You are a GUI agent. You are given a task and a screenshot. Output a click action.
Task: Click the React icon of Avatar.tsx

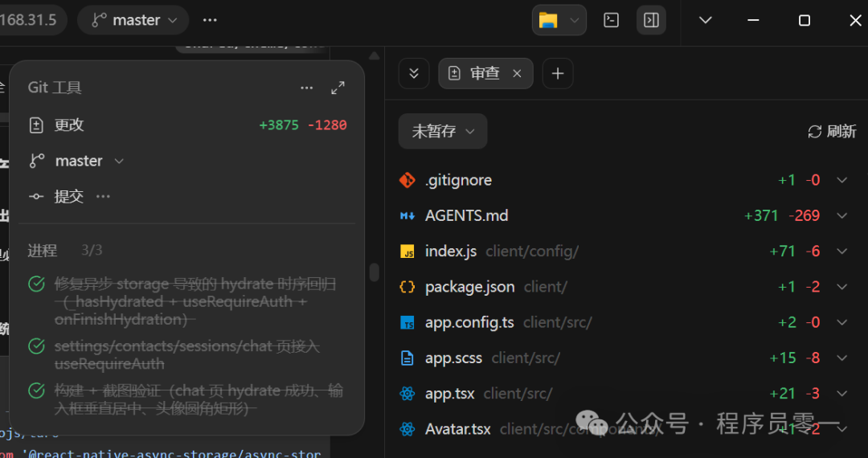click(407, 429)
